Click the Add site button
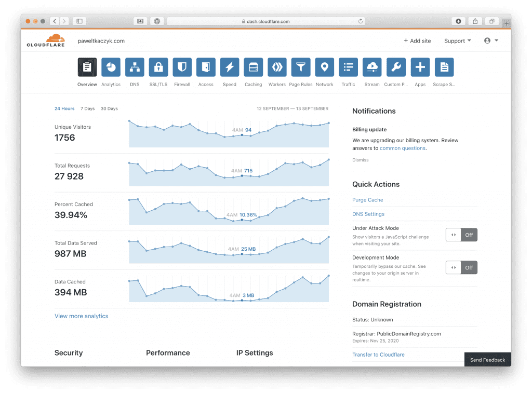The image size is (532, 394). pos(417,40)
